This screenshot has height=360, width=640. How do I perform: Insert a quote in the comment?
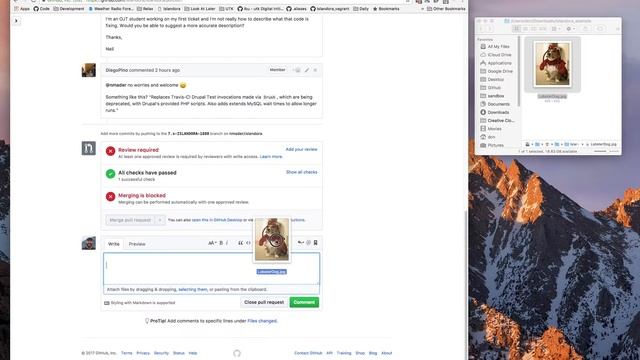pyautogui.click(x=240, y=243)
